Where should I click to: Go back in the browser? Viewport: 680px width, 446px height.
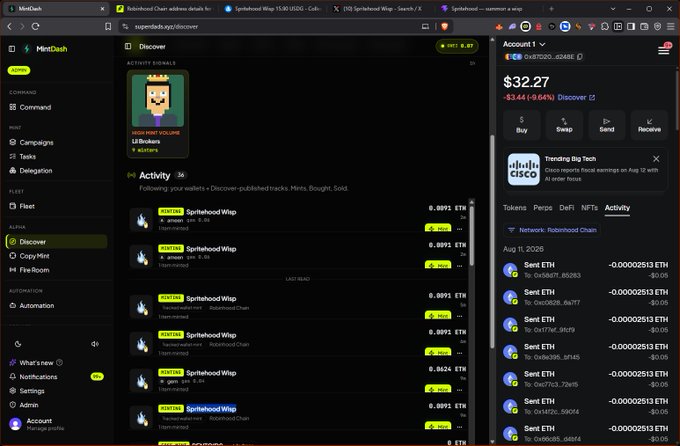click(10, 26)
